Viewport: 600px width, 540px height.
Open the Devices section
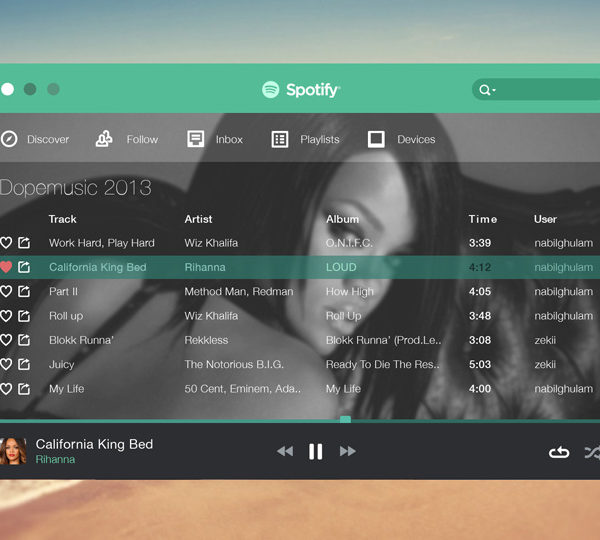pyautogui.click(x=416, y=139)
